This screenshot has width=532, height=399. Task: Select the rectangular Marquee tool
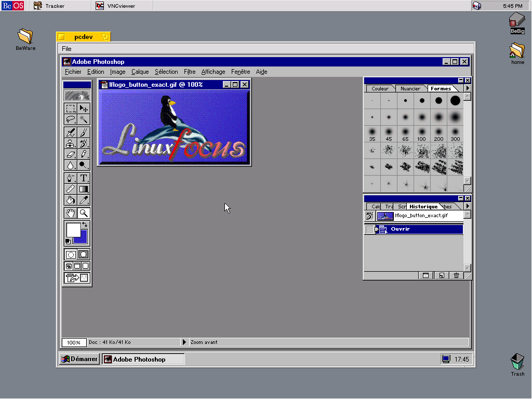(70, 109)
